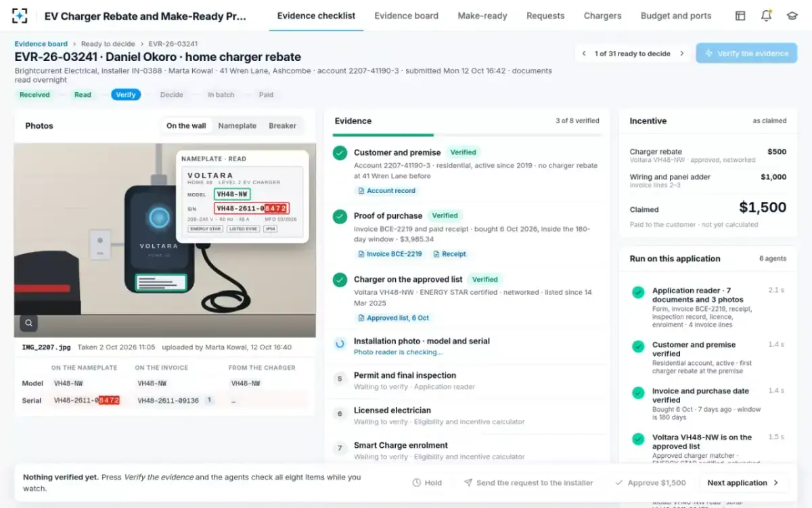Image resolution: width=812 pixels, height=508 pixels.
Task: Go to next ready-to-decide application arrow
Action: pos(681,54)
